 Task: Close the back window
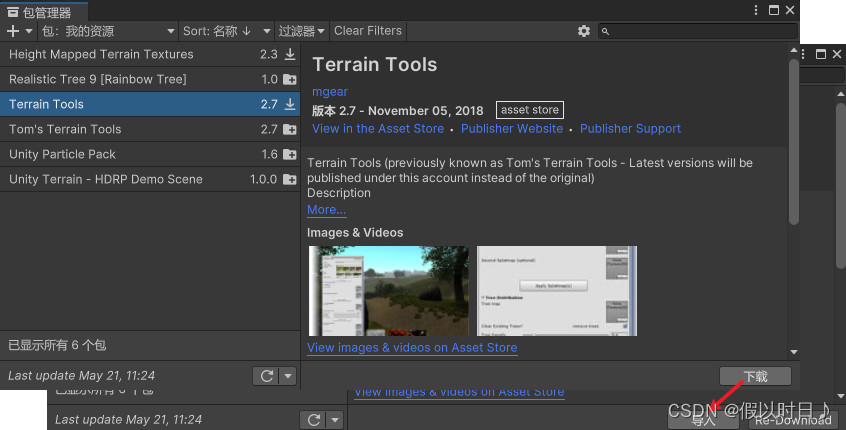click(837, 54)
